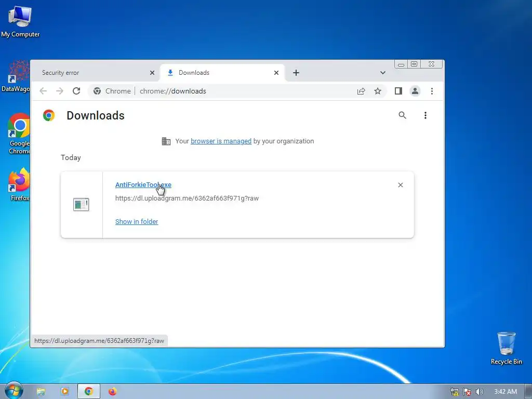Screen dimensions: 532x399
Task: Click Show in folder link
Action: pyautogui.click(x=137, y=221)
